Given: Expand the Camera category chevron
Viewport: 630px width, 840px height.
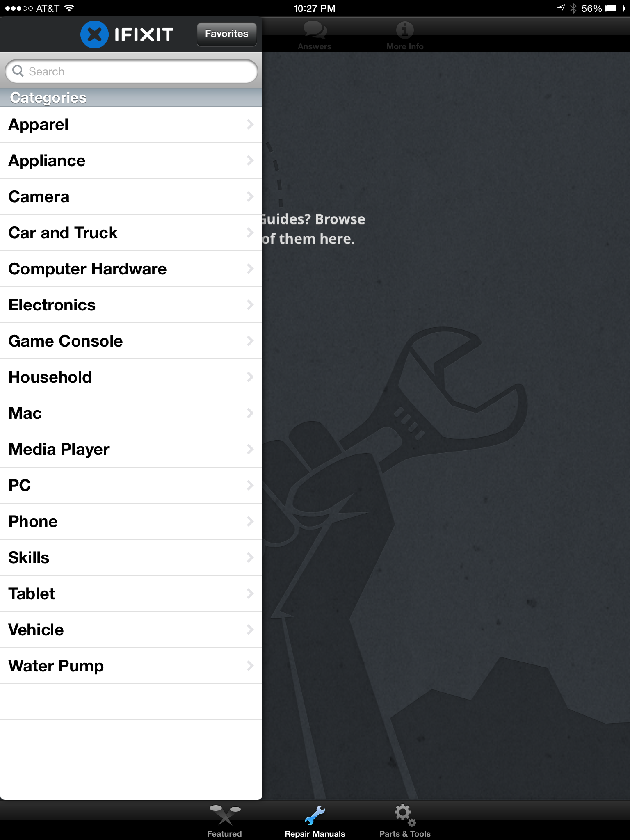Looking at the screenshot, I should pyautogui.click(x=250, y=196).
